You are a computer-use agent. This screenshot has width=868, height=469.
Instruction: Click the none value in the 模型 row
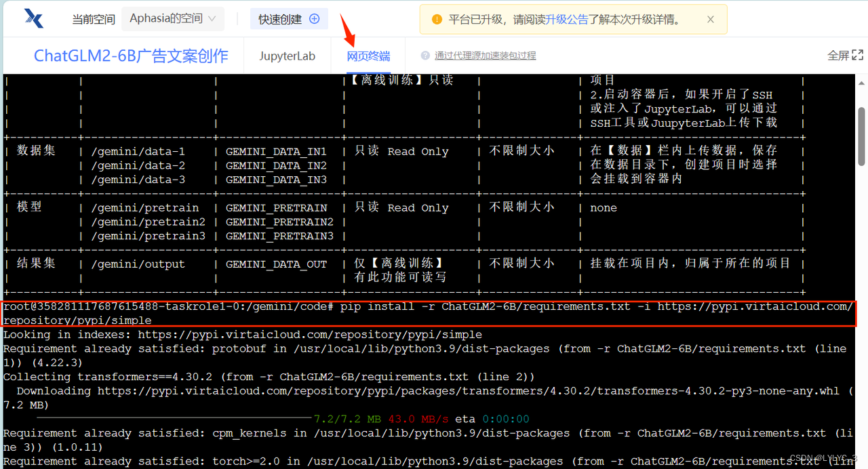click(x=604, y=208)
